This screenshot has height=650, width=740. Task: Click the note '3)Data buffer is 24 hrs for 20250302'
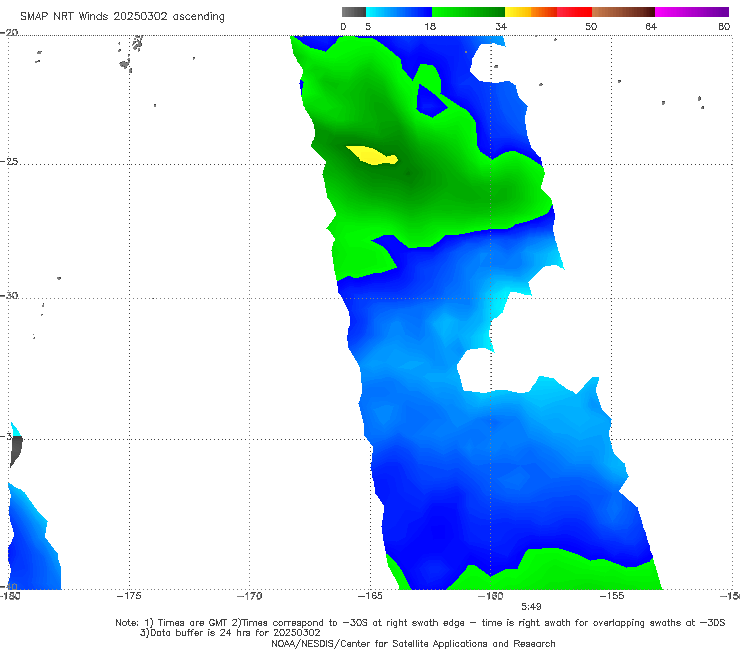pos(230,633)
